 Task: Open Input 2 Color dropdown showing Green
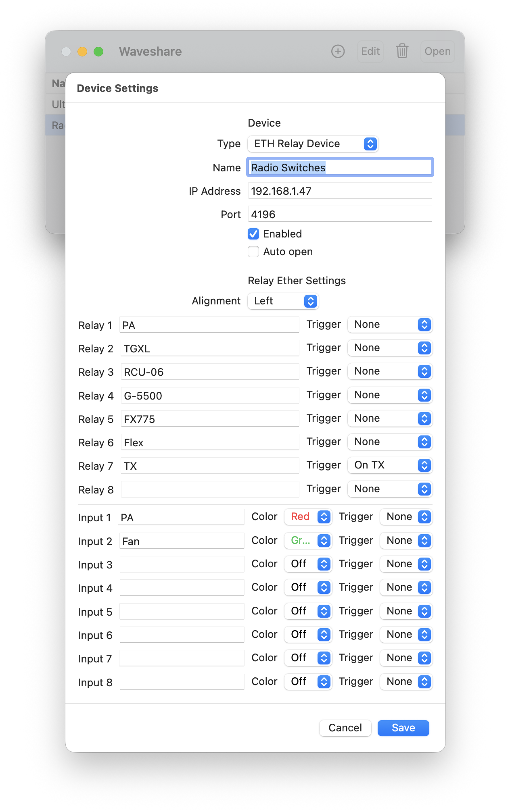click(307, 540)
